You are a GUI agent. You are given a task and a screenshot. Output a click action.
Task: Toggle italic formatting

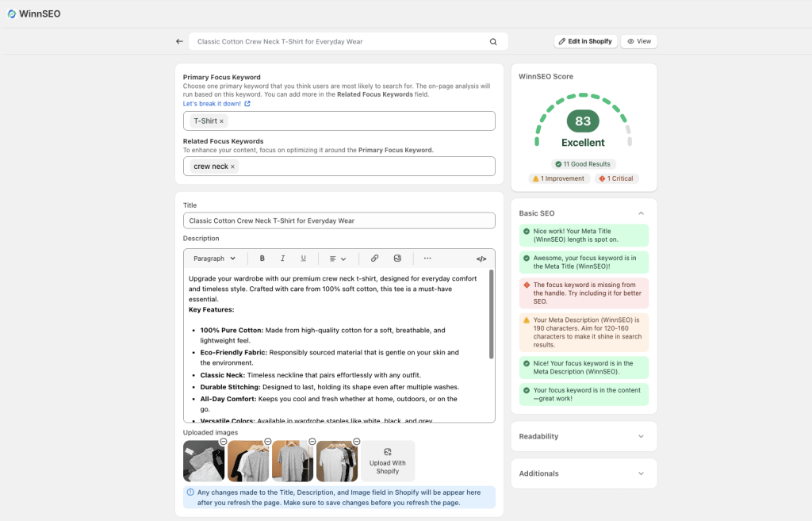tap(283, 259)
